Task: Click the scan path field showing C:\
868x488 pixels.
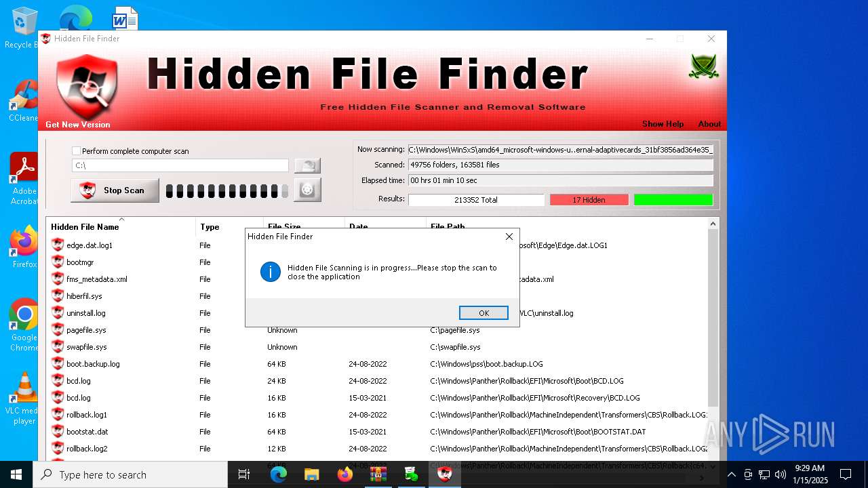Action: [180, 165]
